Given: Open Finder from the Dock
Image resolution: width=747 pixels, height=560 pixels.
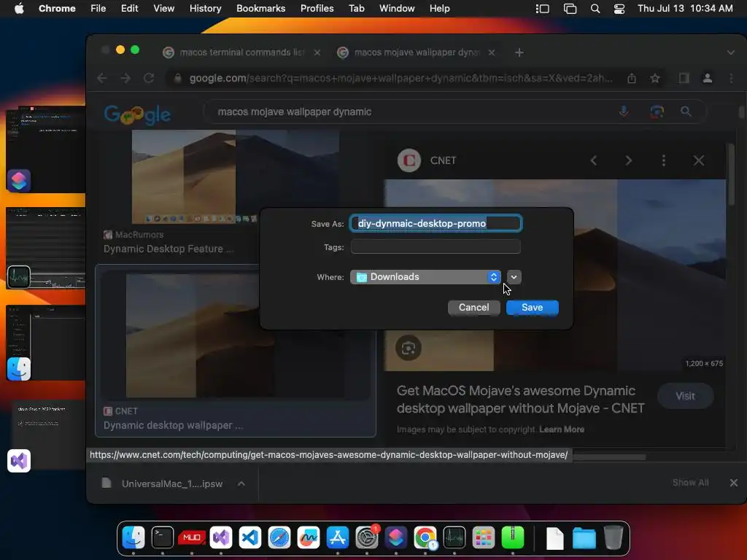Looking at the screenshot, I should (133, 537).
